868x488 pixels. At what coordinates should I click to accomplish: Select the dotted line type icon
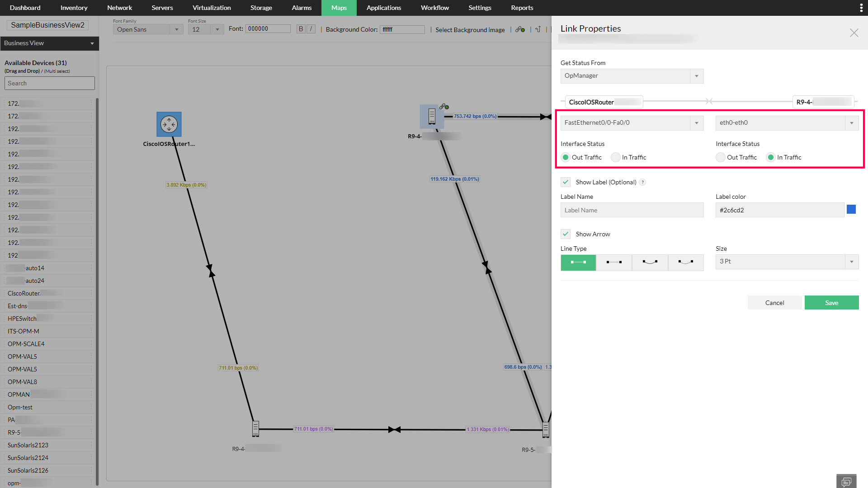click(x=613, y=263)
